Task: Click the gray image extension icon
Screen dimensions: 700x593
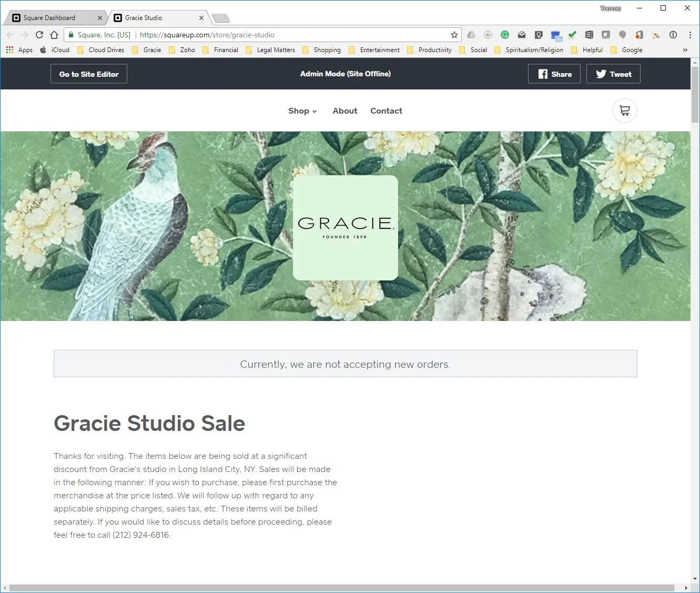Action: pyautogui.click(x=488, y=35)
